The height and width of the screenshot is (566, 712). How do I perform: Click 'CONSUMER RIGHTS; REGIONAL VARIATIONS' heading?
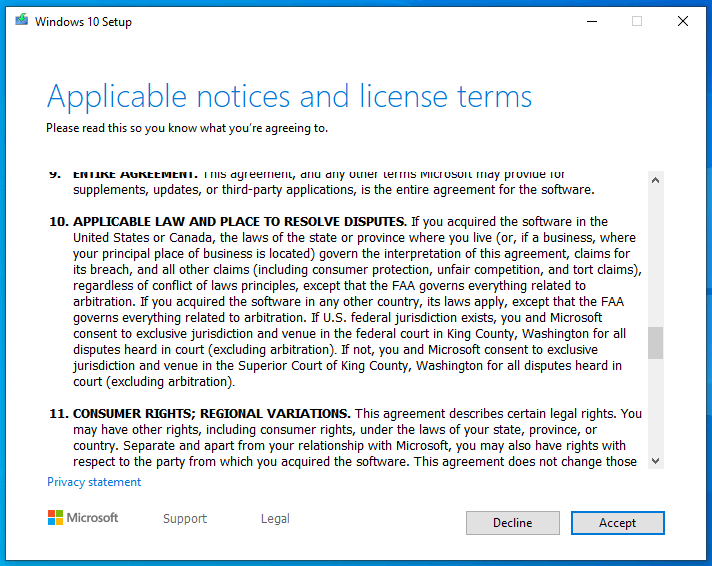212,414
